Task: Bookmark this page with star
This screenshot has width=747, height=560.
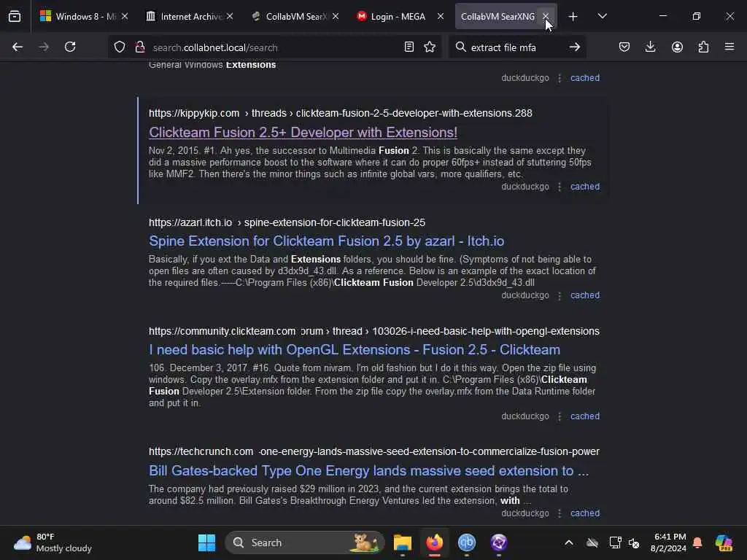Action: pos(430,47)
